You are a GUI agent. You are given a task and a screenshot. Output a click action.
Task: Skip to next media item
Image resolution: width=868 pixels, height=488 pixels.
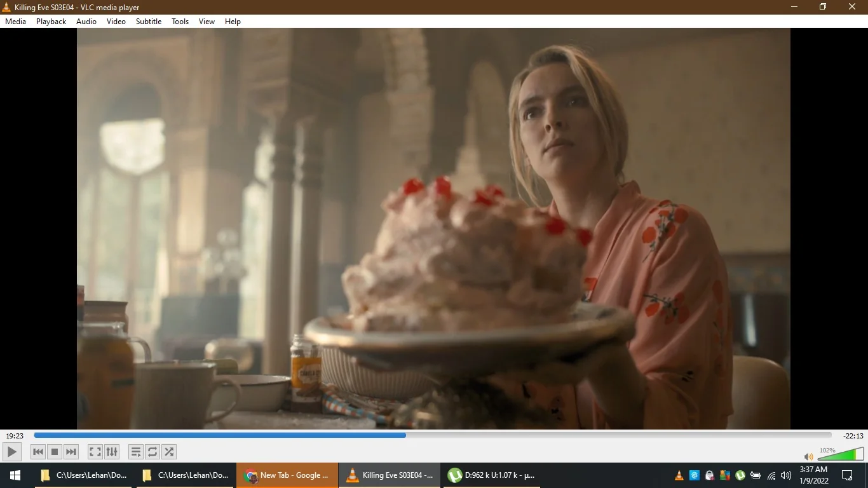pos(71,452)
